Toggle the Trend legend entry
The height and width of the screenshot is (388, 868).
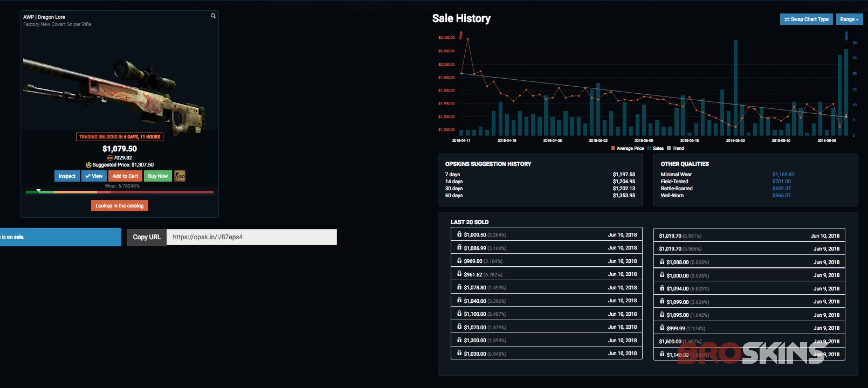676,148
